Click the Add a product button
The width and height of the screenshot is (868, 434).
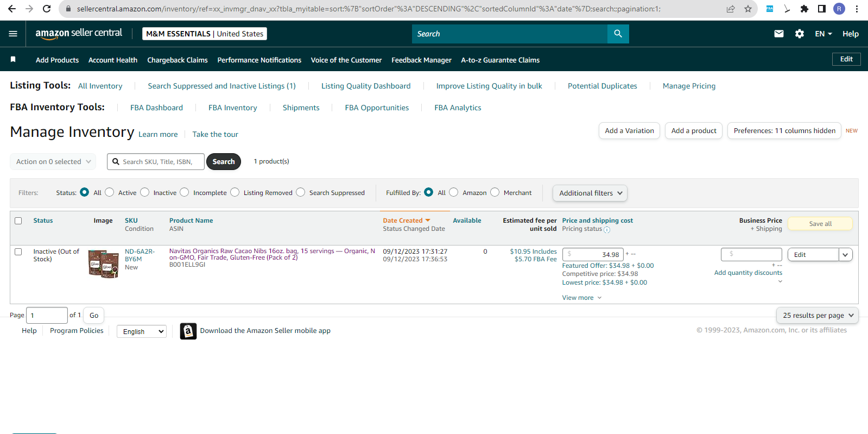(x=694, y=130)
